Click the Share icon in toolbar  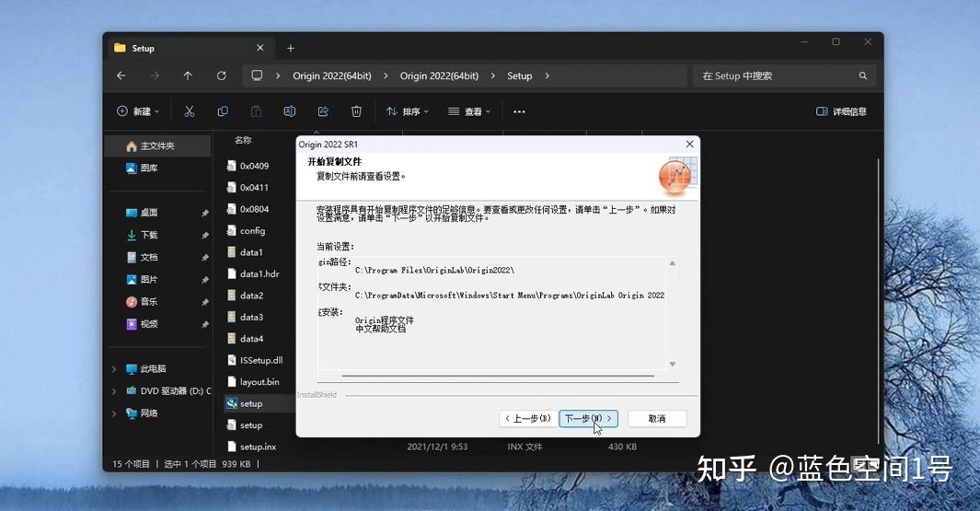[323, 111]
